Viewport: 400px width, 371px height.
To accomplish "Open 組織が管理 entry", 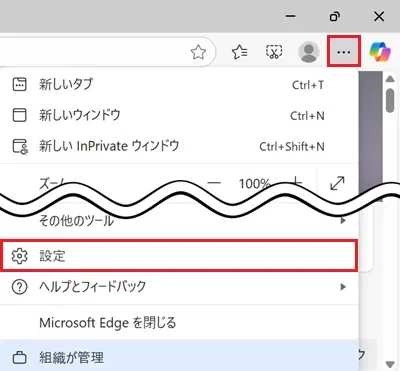I will coord(179,357).
